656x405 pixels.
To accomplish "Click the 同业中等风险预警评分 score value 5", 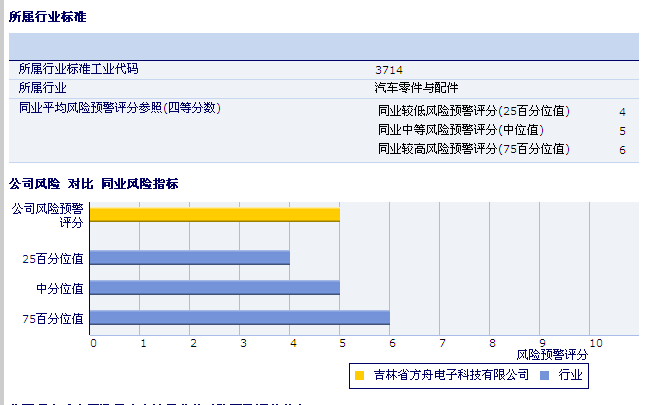I will coord(622,131).
